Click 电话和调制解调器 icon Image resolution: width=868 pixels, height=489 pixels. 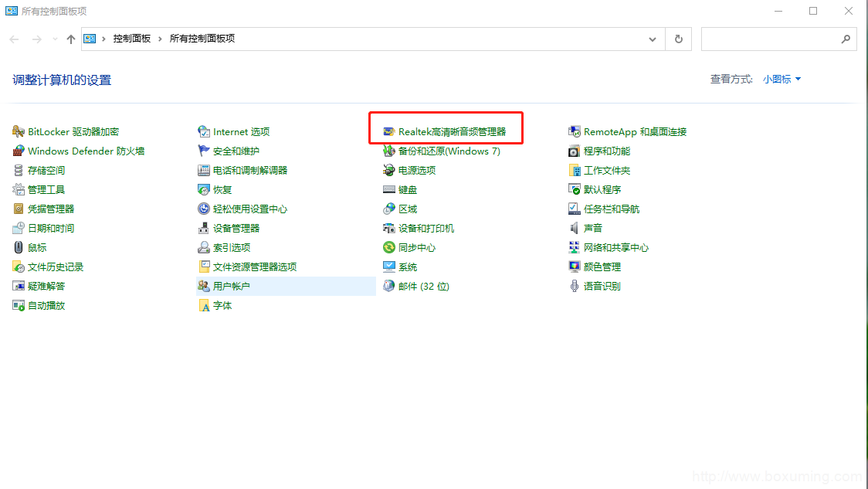(x=204, y=171)
